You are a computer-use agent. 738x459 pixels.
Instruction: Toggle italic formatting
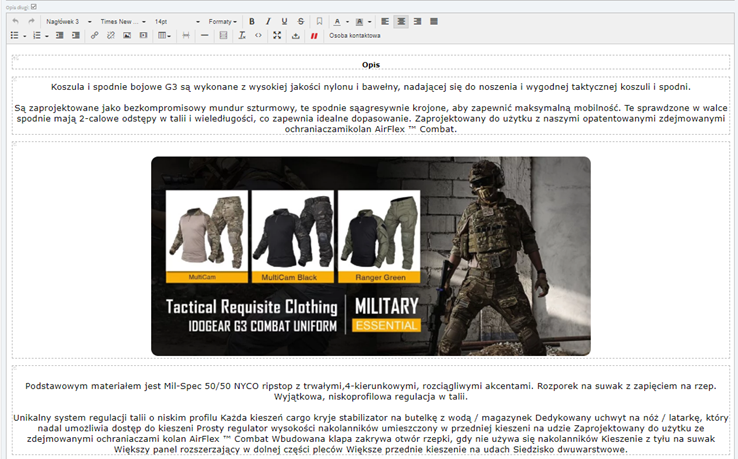[x=268, y=21]
